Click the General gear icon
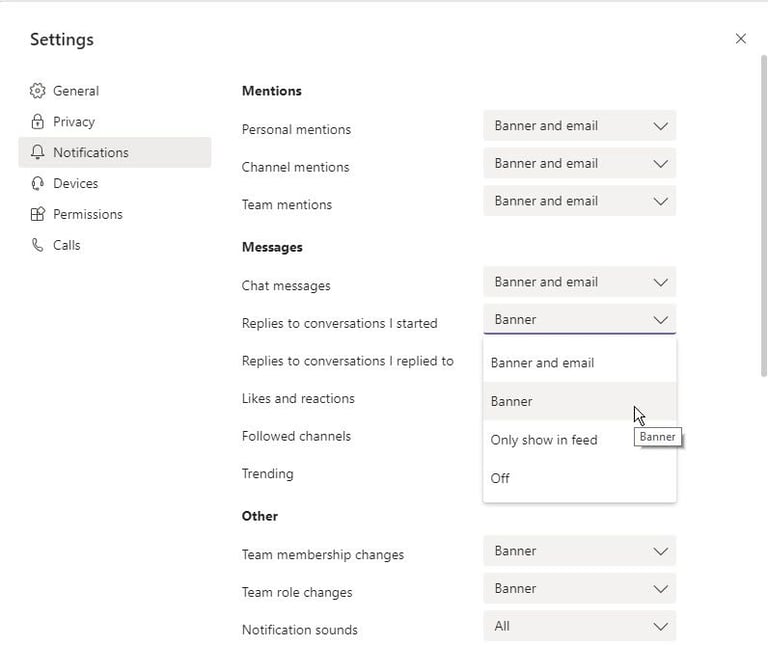768x645 pixels. click(38, 91)
